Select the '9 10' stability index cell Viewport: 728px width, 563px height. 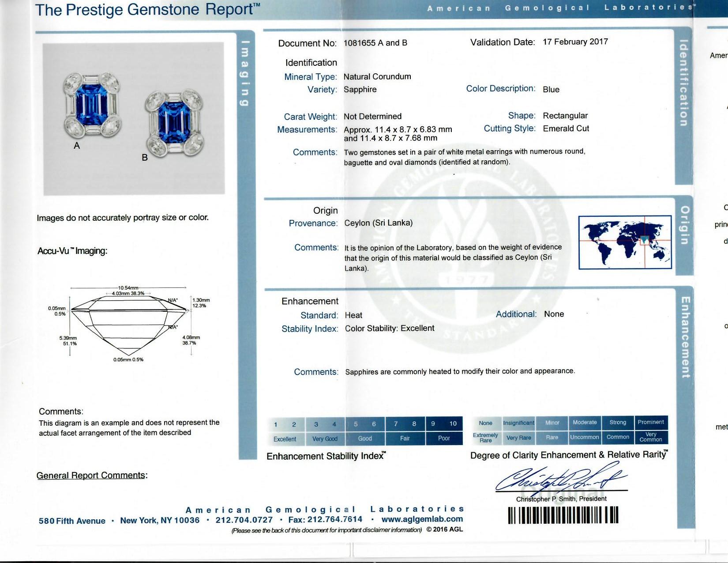point(444,423)
